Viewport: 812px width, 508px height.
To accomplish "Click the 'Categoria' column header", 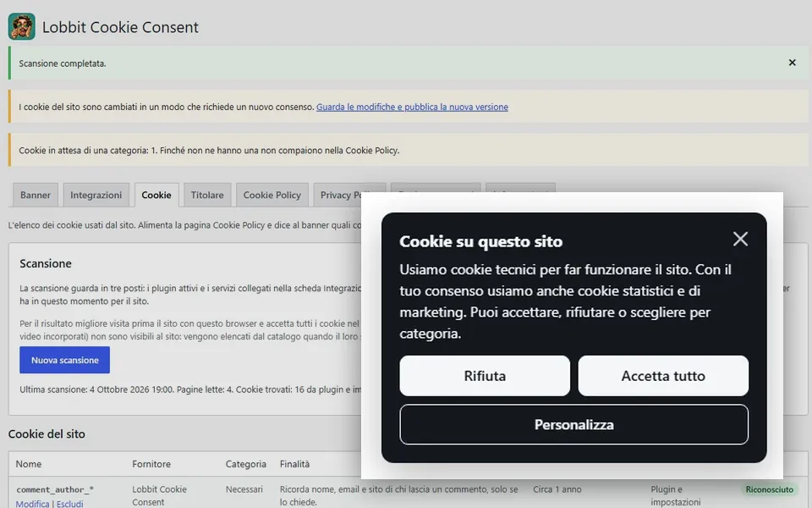I will 245,464.
